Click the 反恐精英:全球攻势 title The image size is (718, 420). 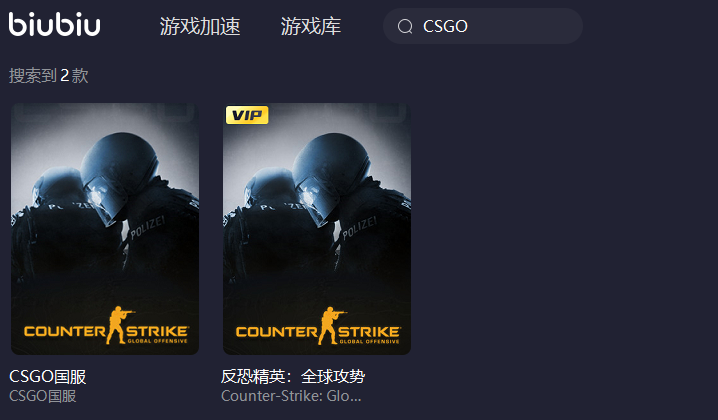pyautogui.click(x=293, y=376)
